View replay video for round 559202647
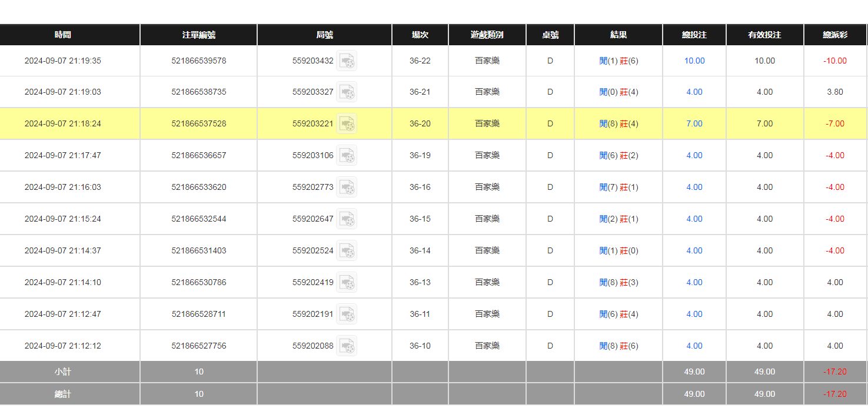868x415 pixels. (x=347, y=219)
